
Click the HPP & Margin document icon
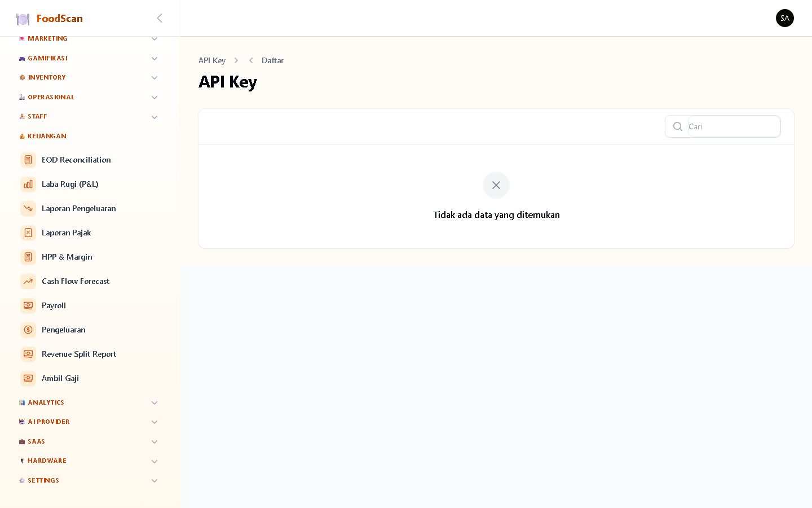[28, 257]
